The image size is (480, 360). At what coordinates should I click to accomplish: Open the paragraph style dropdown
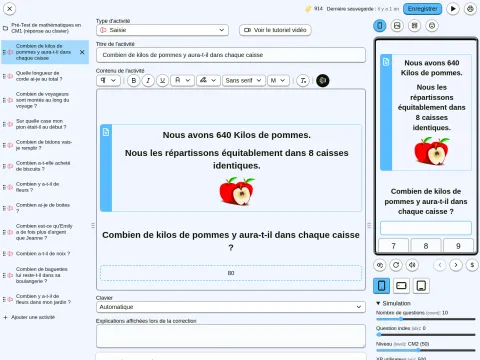pos(108,80)
